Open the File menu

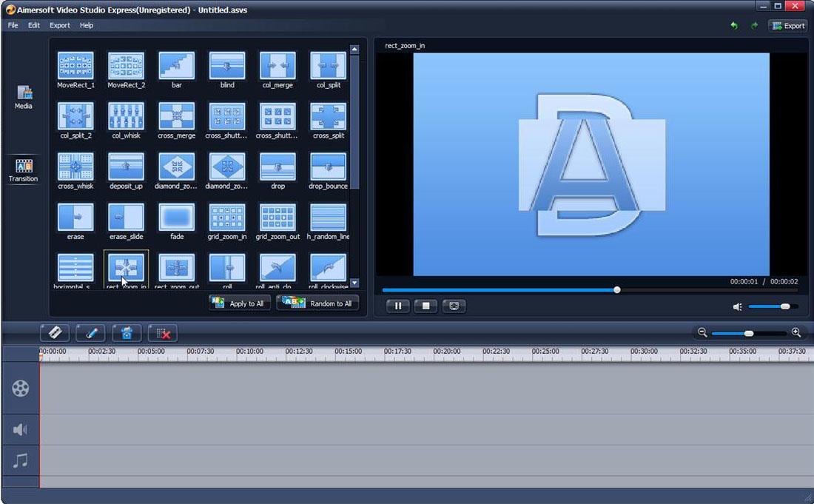[12, 24]
